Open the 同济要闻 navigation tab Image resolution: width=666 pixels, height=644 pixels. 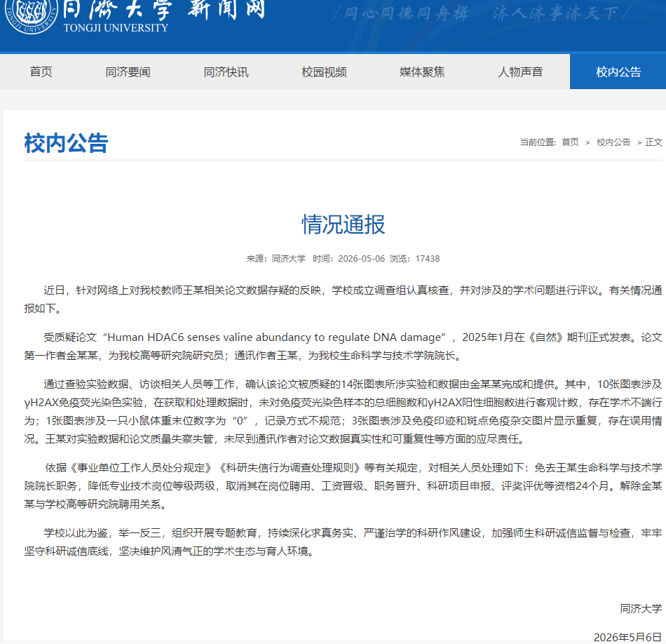[128, 72]
